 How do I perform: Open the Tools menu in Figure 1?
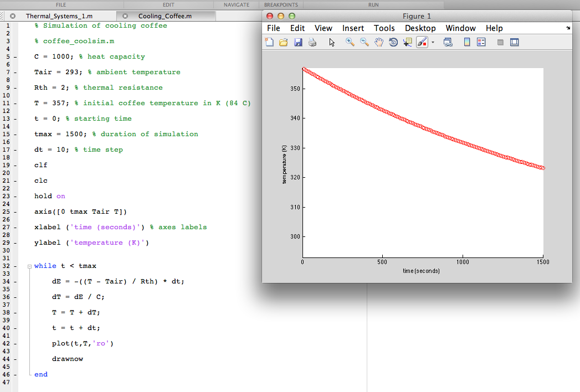point(384,28)
